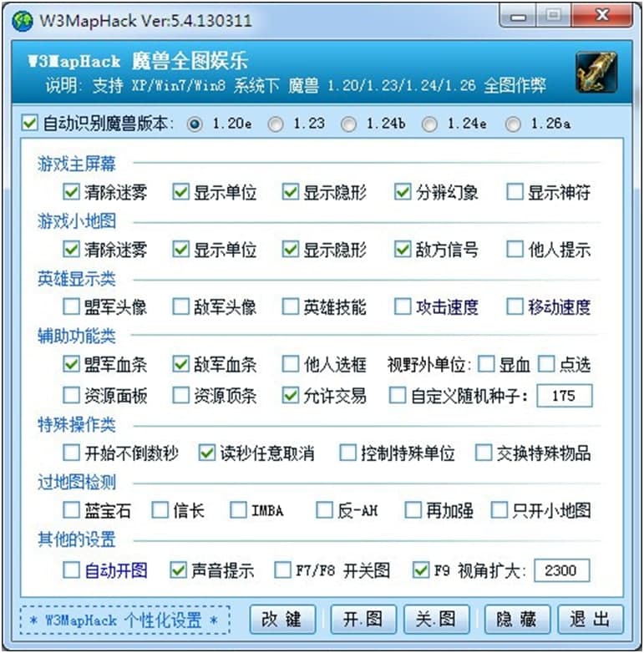Enable the 盟军头像 checkbox
The width and height of the screenshot is (644, 653).
pyautogui.click(x=71, y=306)
